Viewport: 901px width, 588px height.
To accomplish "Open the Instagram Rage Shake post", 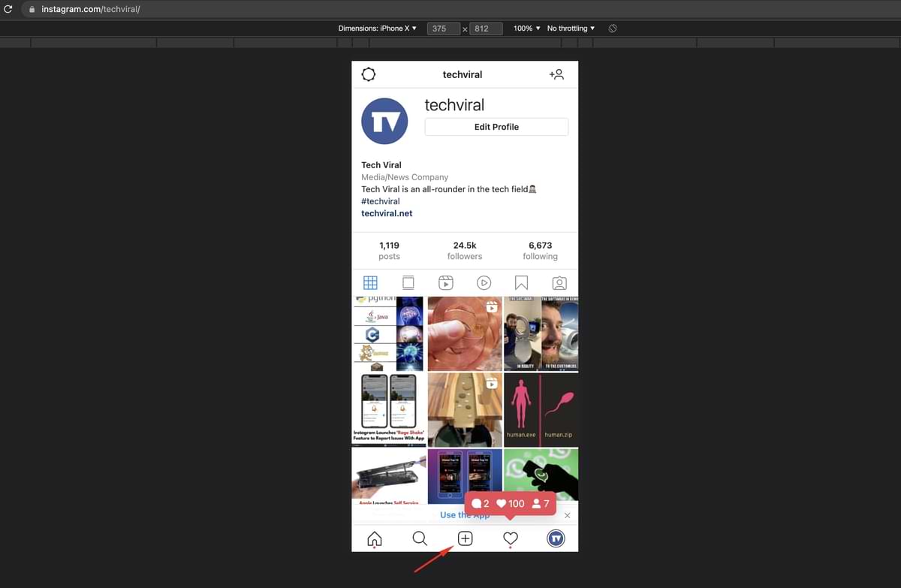I will pyautogui.click(x=389, y=409).
